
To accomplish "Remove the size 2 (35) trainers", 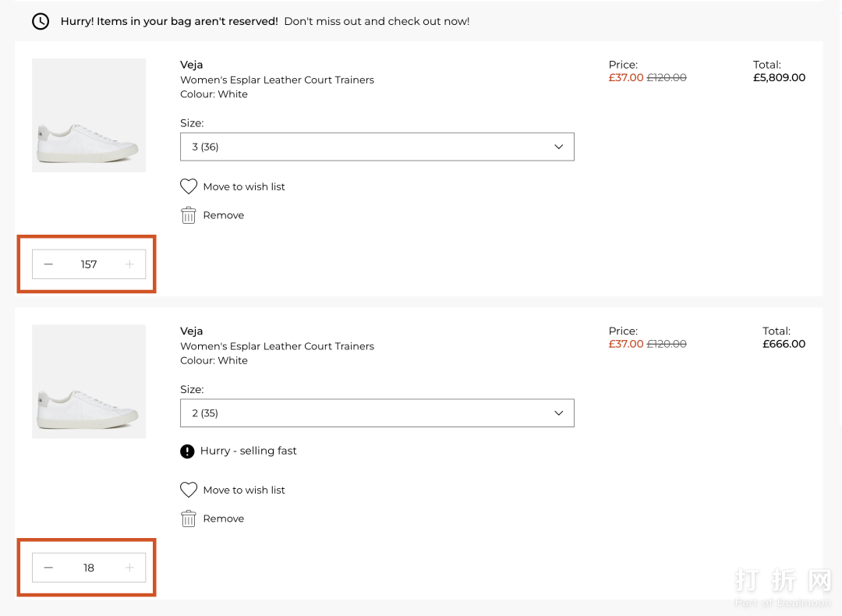I will point(224,519).
